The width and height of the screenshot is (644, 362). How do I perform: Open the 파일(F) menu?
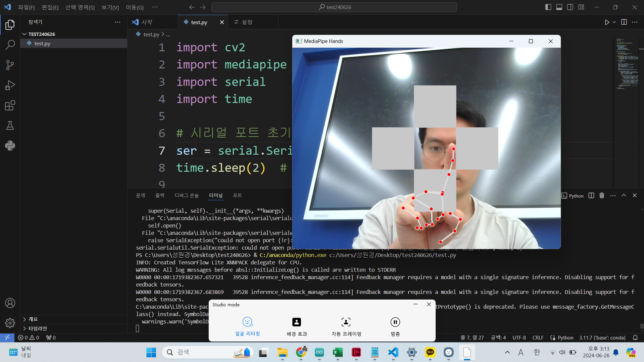(26, 7)
